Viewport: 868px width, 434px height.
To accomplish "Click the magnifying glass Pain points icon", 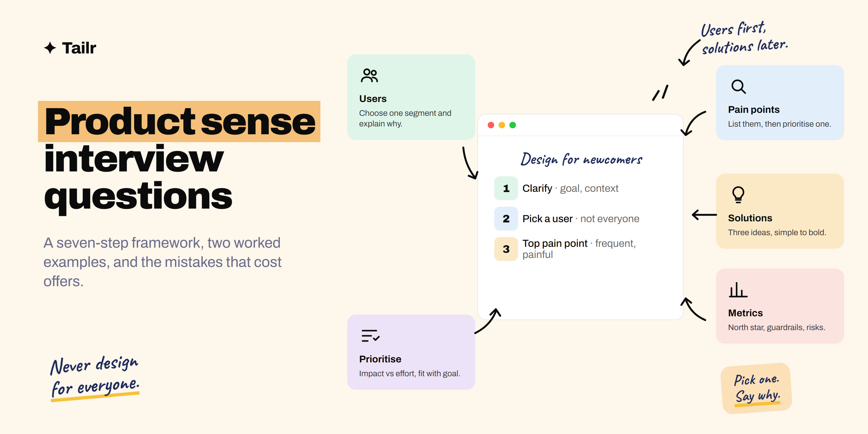I will click(738, 86).
